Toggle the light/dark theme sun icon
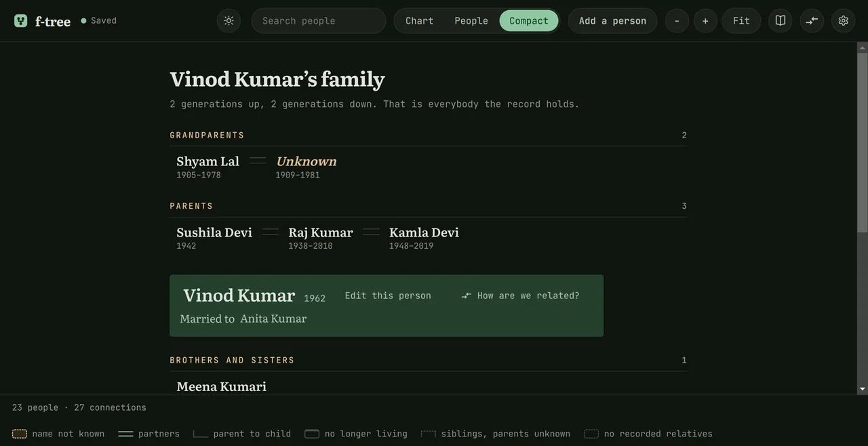The image size is (868, 446). (229, 21)
